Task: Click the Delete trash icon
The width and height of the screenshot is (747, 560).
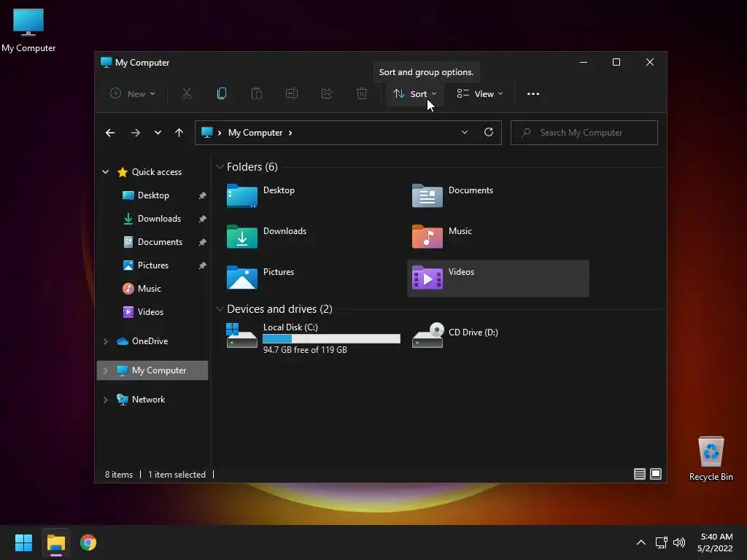Action: (x=362, y=94)
